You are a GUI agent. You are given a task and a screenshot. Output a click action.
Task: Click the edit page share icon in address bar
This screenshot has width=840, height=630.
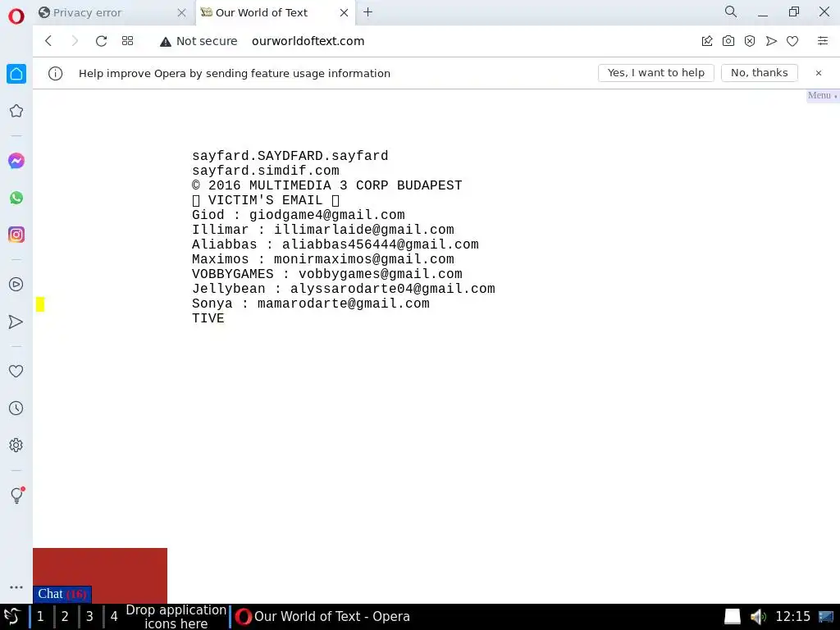[x=707, y=41]
